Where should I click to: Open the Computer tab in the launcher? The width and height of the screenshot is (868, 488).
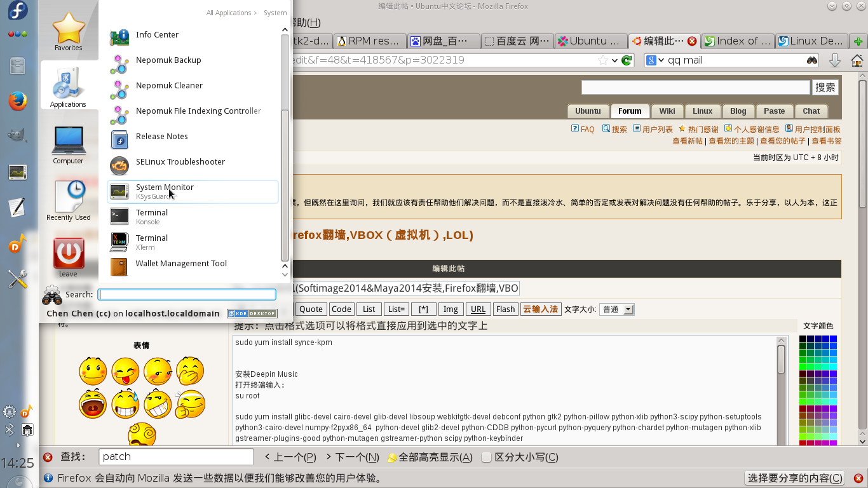68,145
